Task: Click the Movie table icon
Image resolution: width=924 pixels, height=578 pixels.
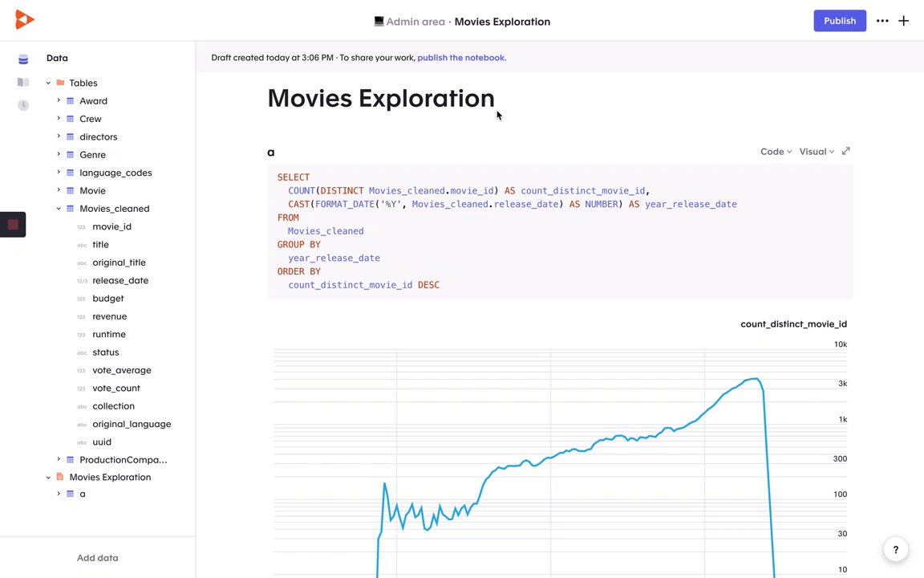Action: tap(70, 190)
